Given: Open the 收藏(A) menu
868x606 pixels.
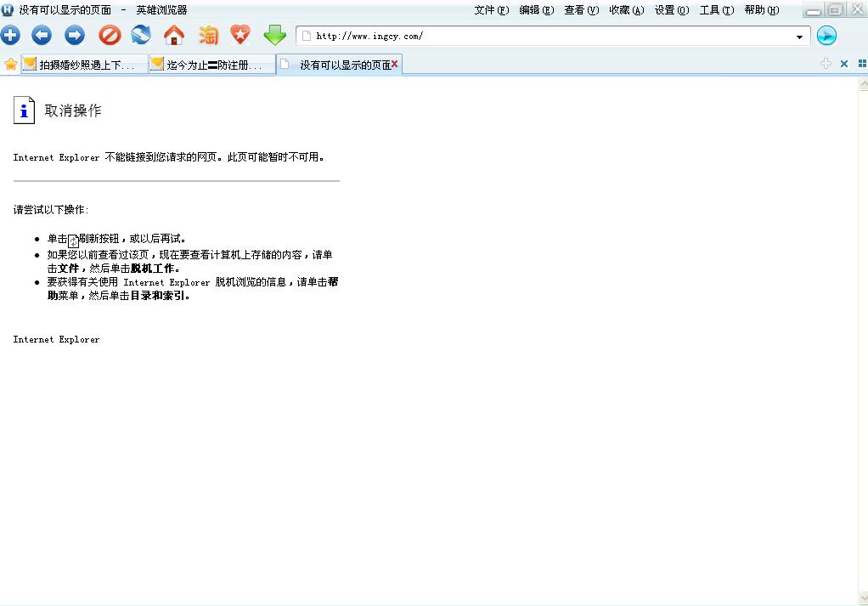Looking at the screenshot, I should [627, 10].
